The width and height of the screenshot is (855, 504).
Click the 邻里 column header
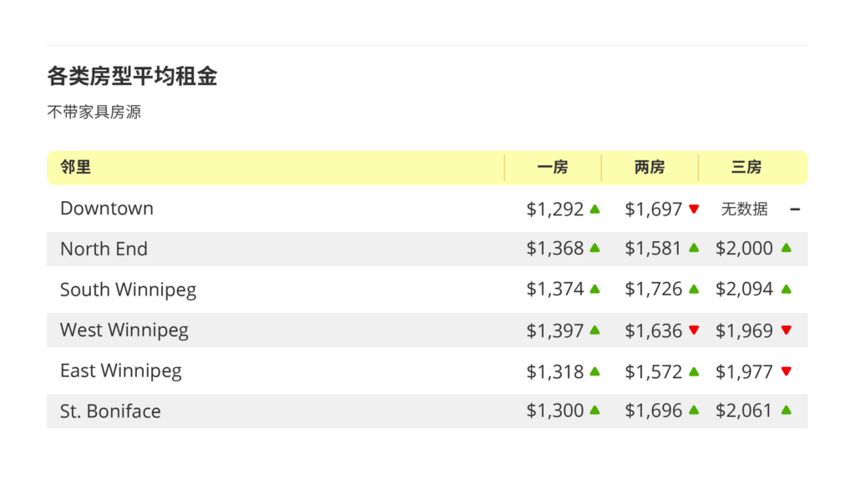[76, 168]
